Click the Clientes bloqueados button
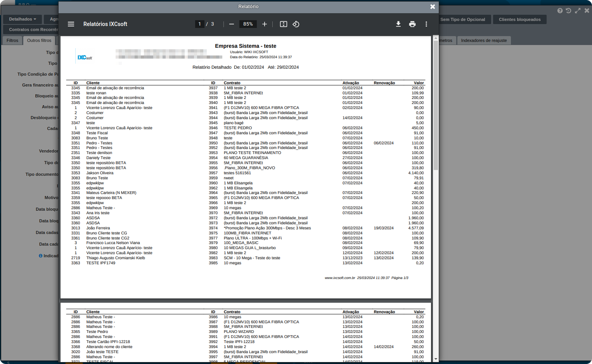The width and height of the screenshot is (592, 364). [519, 19]
